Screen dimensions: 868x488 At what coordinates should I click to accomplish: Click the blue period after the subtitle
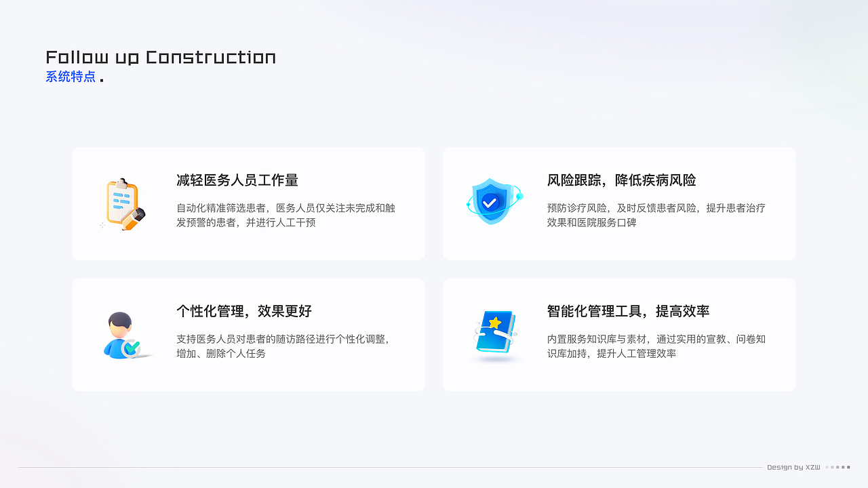tap(102, 79)
